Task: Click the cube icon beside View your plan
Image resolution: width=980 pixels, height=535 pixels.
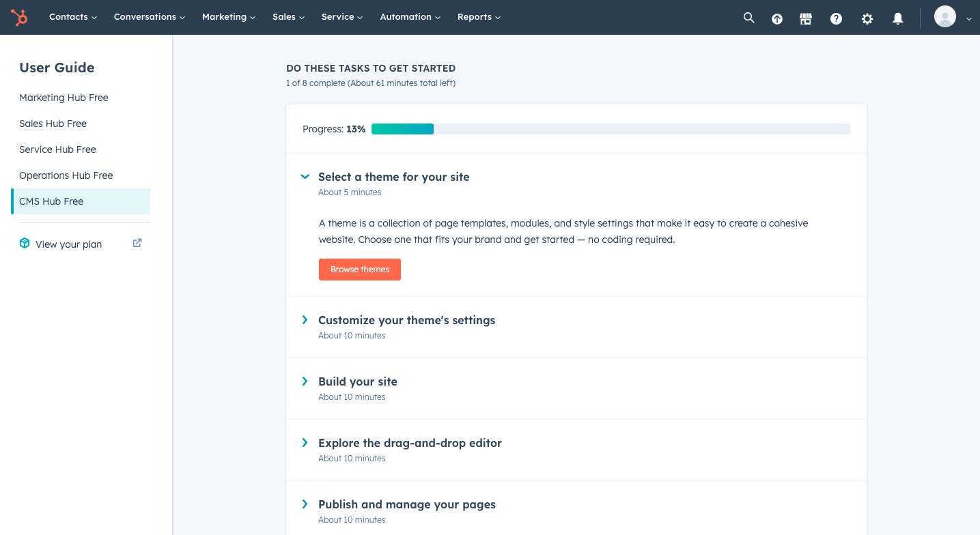Action: click(x=25, y=243)
